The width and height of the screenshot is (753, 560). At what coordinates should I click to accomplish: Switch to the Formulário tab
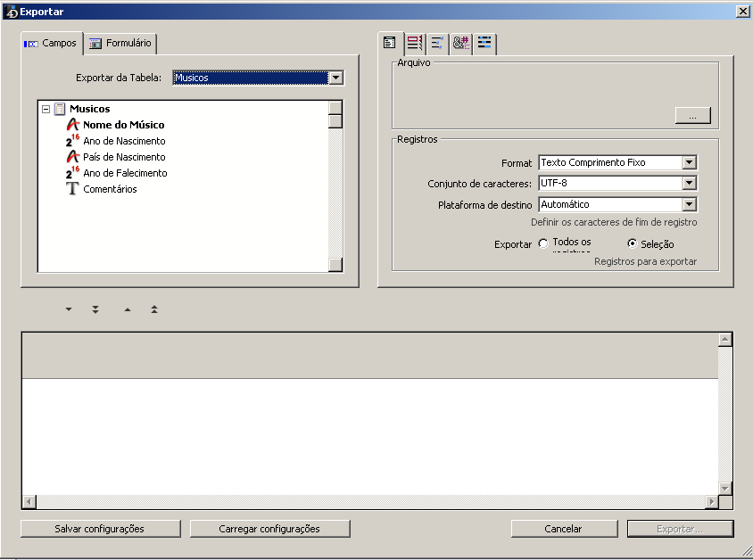pyautogui.click(x=120, y=43)
